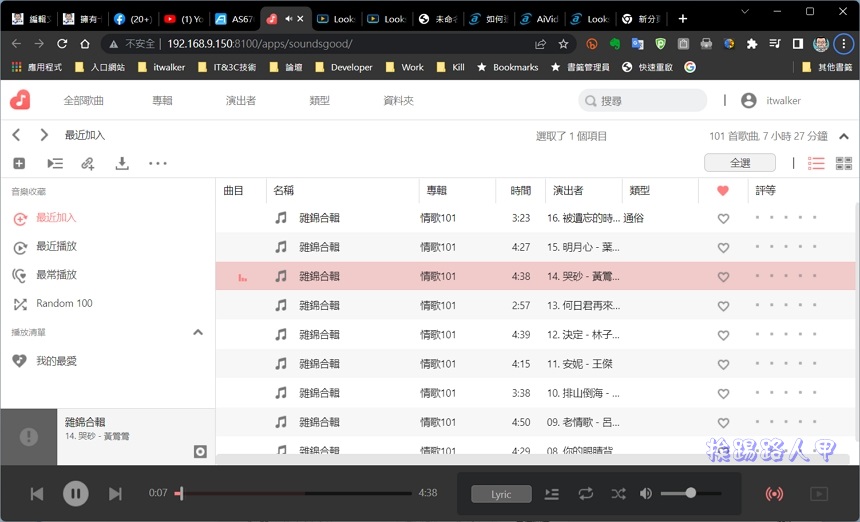The image size is (860, 522).
Task: Select the row 09. 老情歌
Action: [535, 422]
